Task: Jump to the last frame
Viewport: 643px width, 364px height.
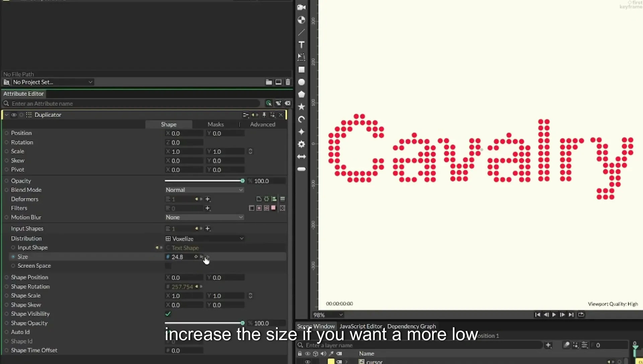Action: (x=571, y=314)
